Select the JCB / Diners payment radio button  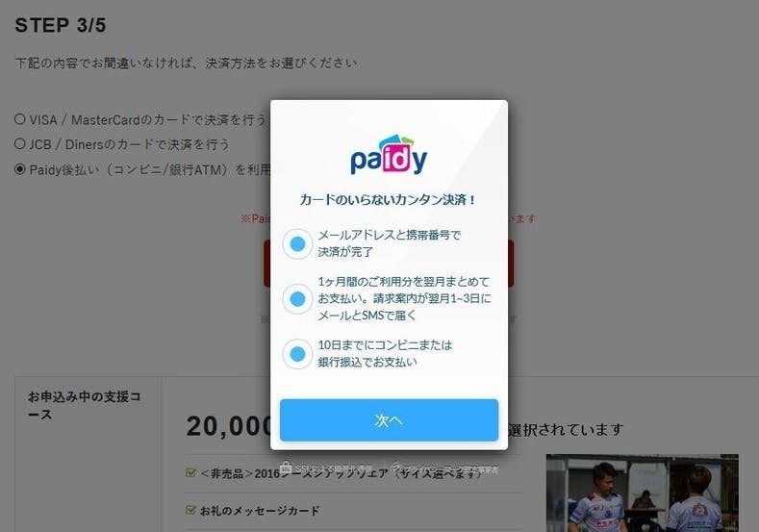pos(20,143)
